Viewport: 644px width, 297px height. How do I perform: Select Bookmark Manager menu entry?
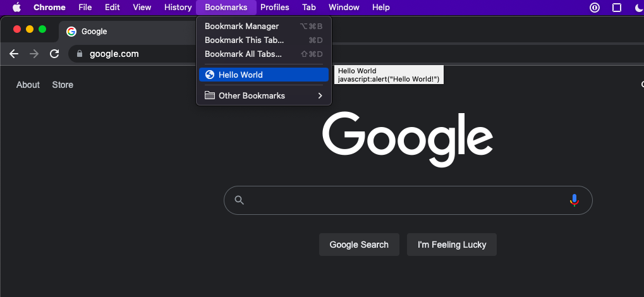coord(241,27)
